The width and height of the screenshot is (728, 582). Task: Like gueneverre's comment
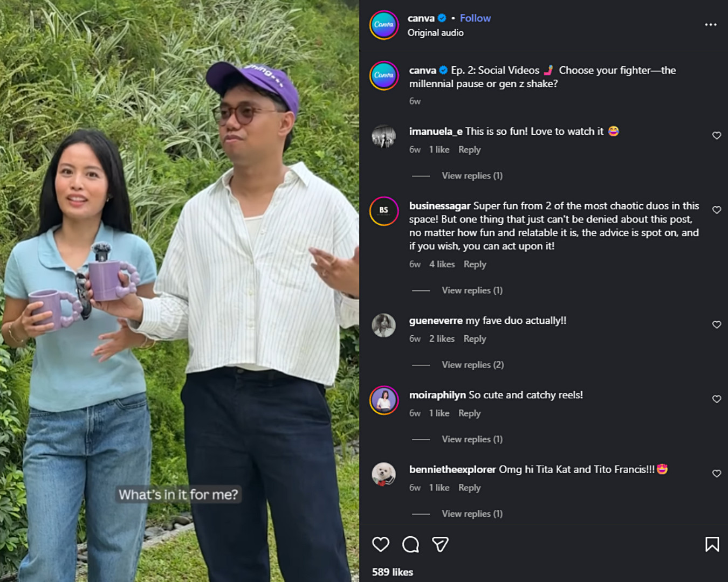tap(717, 324)
